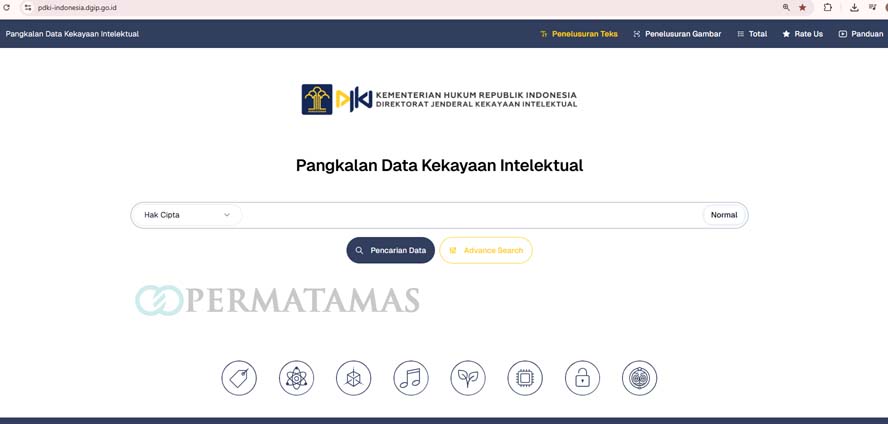Click the padlock category icon
Image resolution: width=888 pixels, height=424 pixels.
point(582,378)
